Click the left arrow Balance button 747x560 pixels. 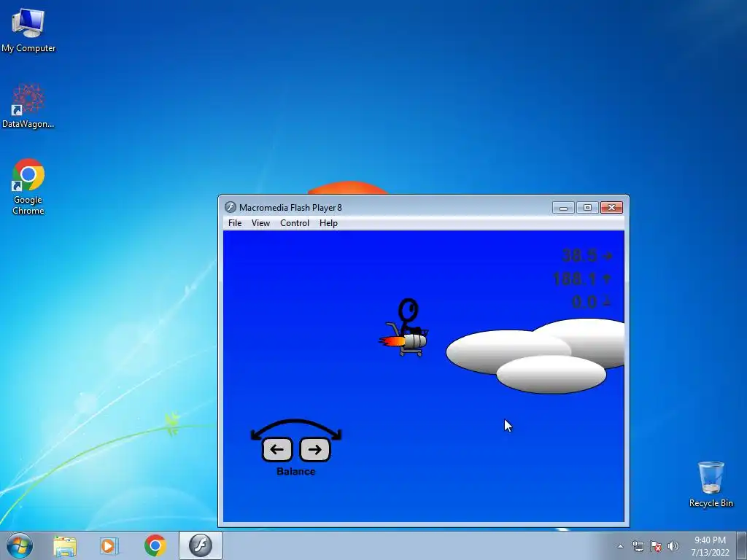pos(276,449)
